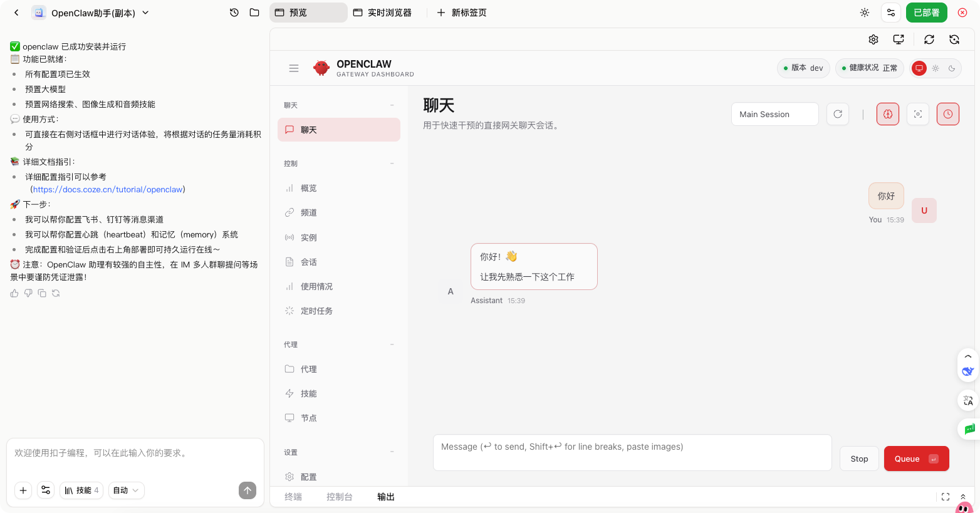Open 技能 in the sidebar
The height and width of the screenshot is (513, 980).
309,393
